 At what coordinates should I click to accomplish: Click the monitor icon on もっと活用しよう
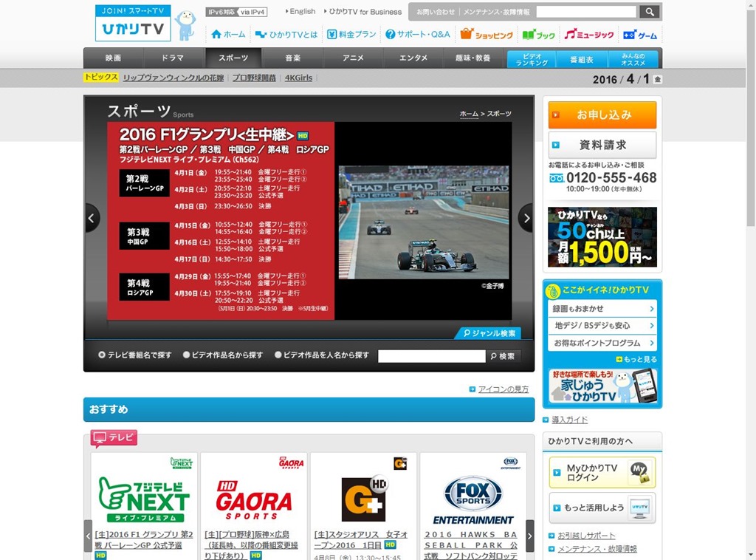coord(640,508)
